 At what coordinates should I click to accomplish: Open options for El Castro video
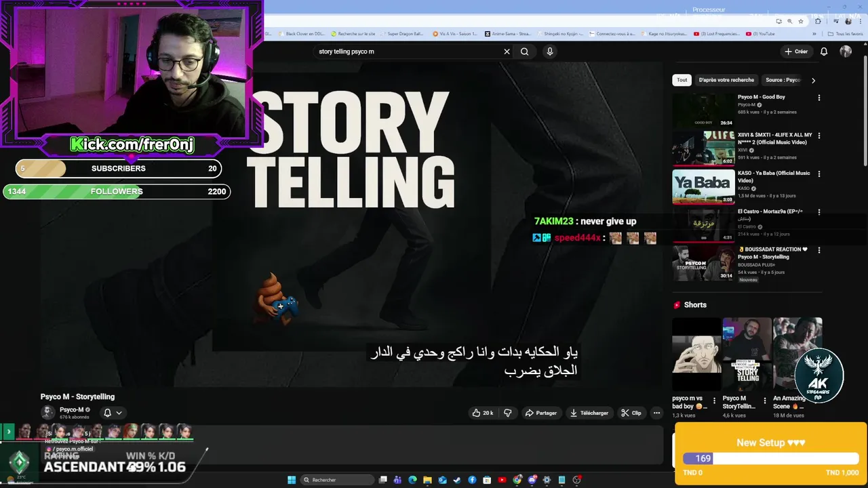pyautogui.click(x=818, y=212)
